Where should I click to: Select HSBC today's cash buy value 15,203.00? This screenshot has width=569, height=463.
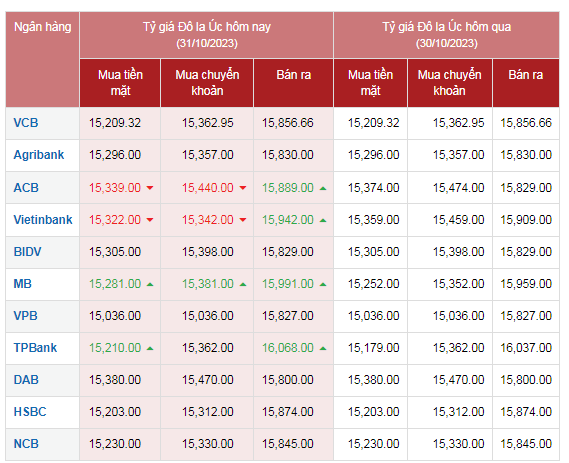pos(115,411)
